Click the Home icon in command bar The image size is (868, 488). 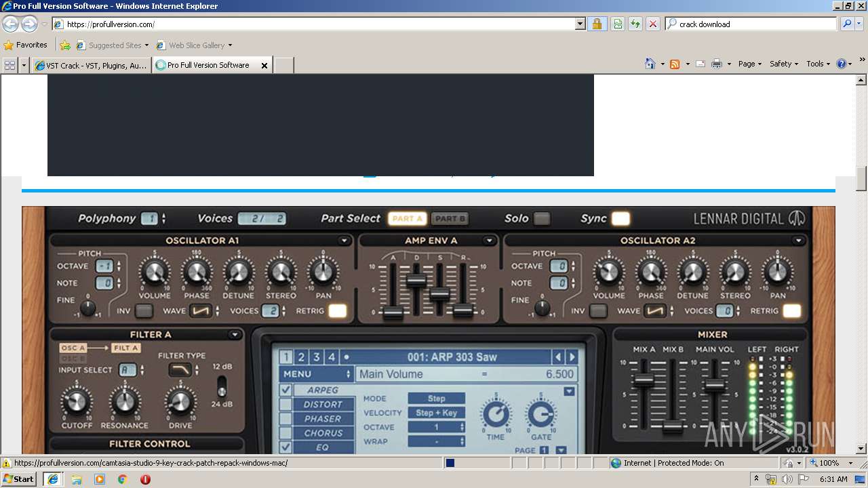pyautogui.click(x=650, y=64)
